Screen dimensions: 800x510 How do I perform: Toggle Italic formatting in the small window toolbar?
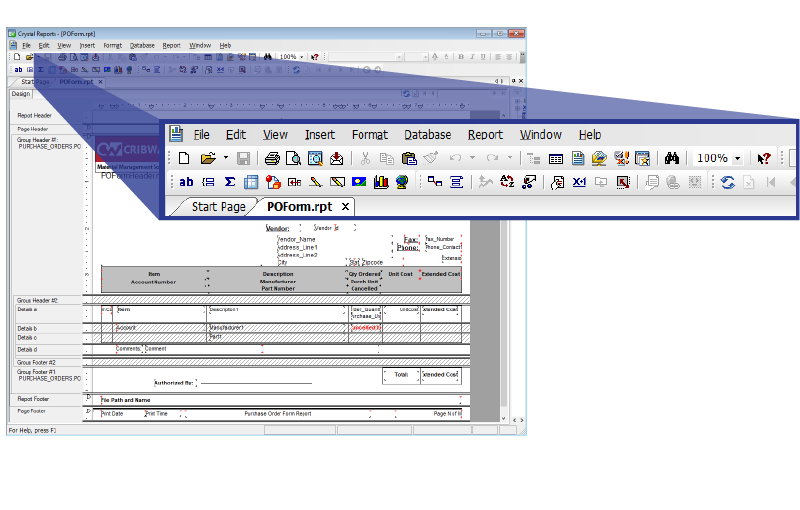click(473, 57)
